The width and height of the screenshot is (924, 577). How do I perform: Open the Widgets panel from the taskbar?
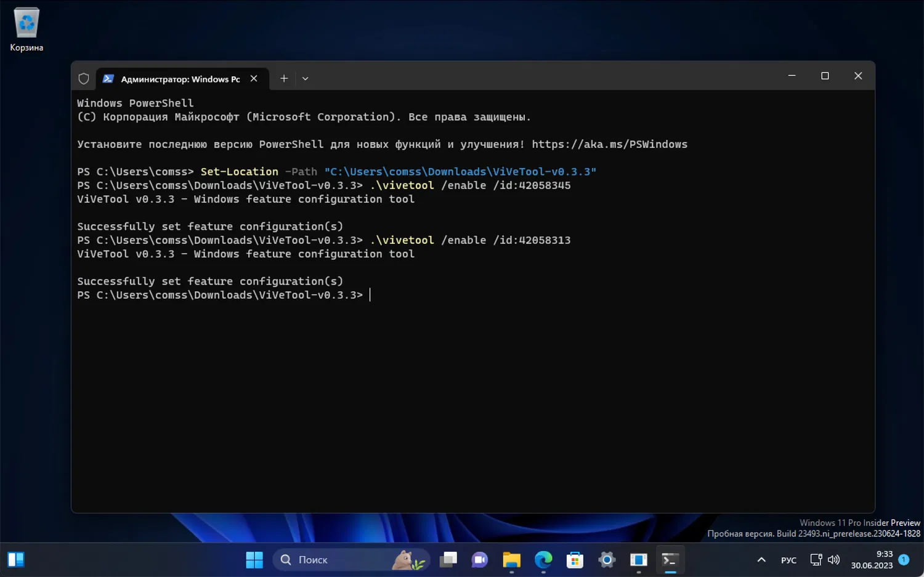tap(15, 560)
